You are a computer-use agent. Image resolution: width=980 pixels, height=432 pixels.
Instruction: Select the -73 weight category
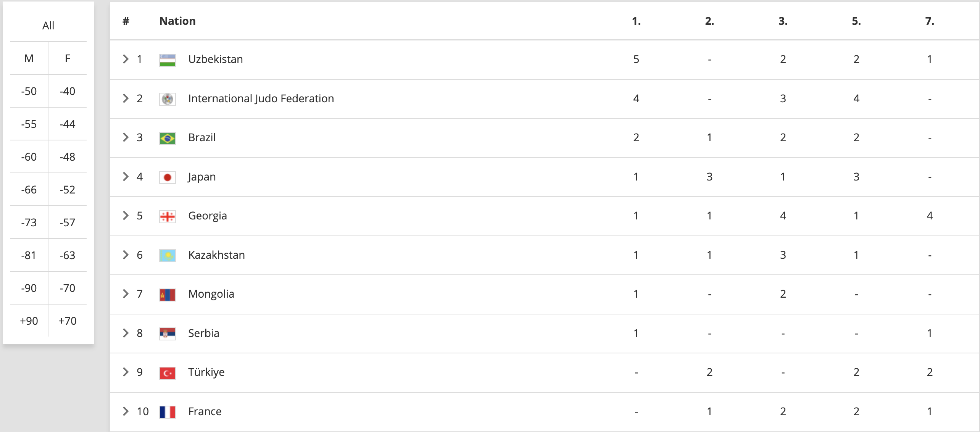pos(29,222)
